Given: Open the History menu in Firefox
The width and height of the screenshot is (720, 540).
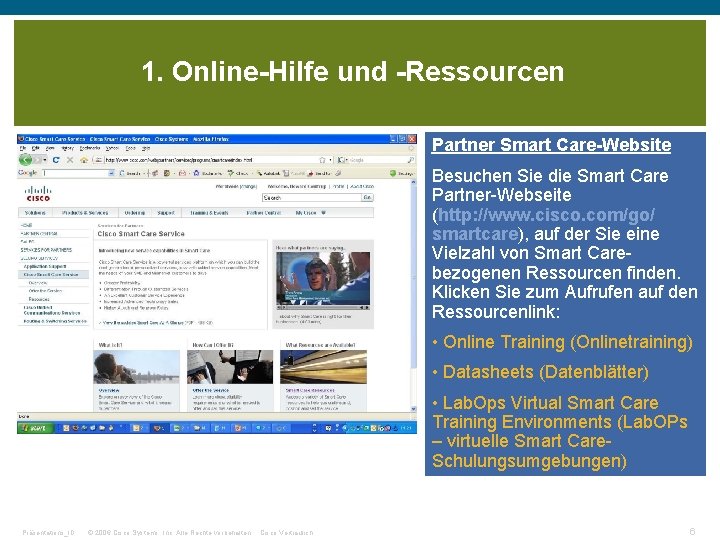Looking at the screenshot, I should click(x=68, y=148).
